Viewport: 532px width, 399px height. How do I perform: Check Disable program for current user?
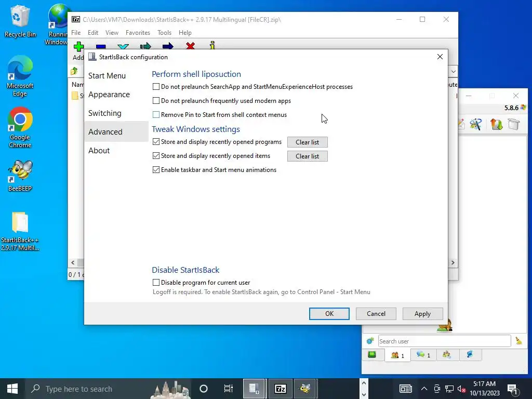156,282
